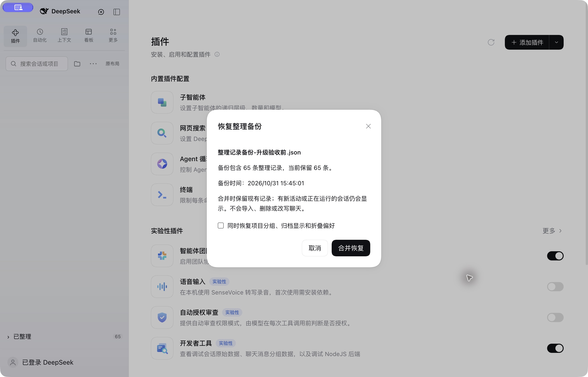Click the 终端 terminal icon

pos(162,195)
